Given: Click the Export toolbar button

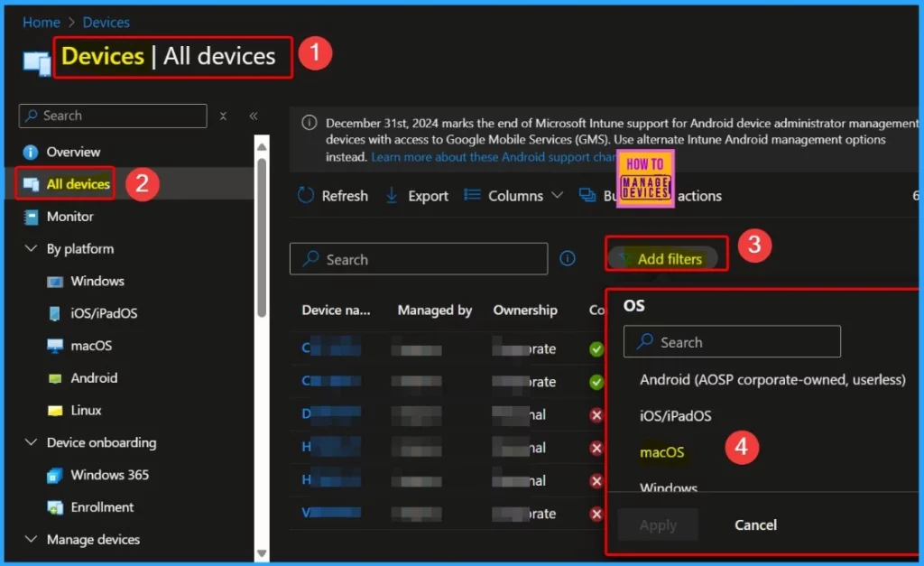Looking at the screenshot, I should point(417,196).
